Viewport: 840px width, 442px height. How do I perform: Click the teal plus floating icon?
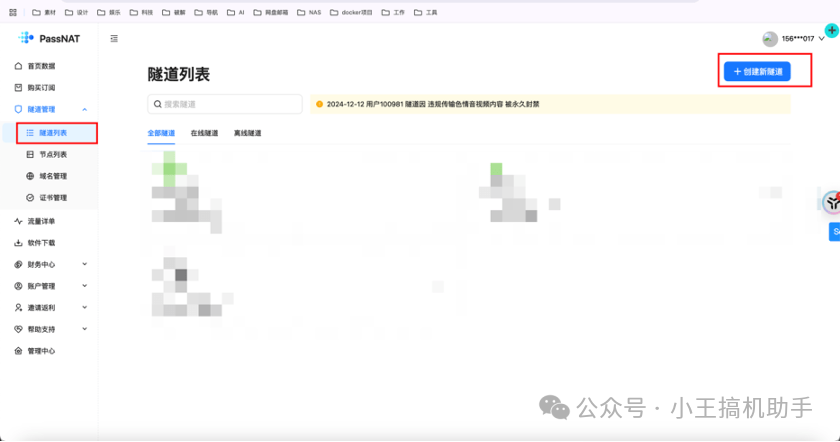click(831, 32)
